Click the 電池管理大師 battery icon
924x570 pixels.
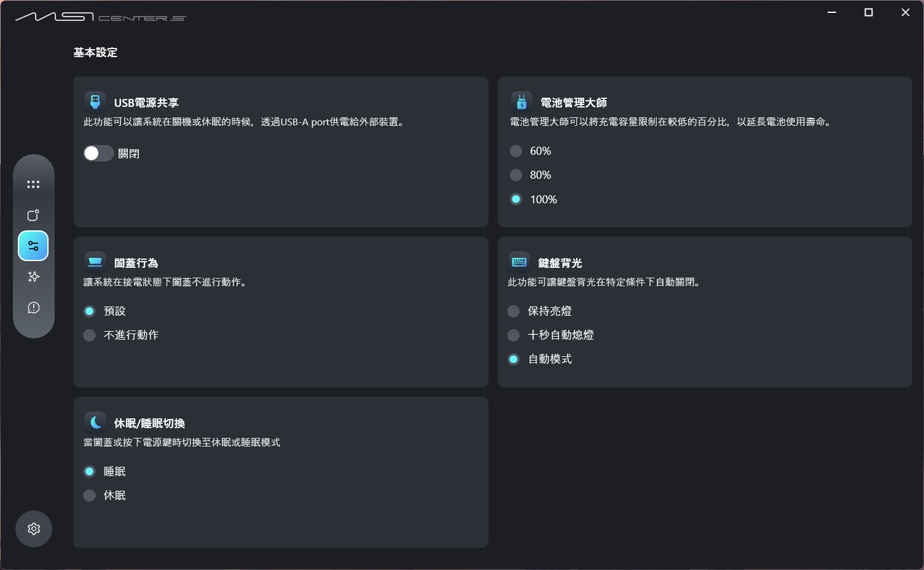520,101
